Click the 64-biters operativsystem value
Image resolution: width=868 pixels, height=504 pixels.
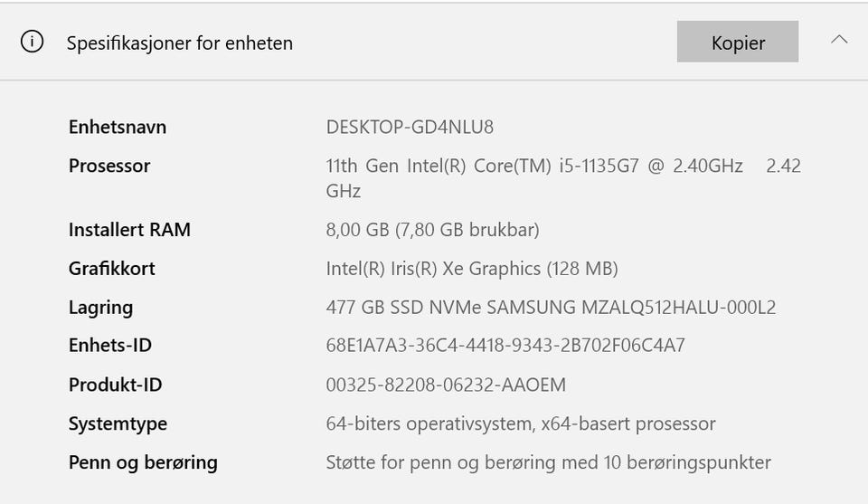click(x=520, y=423)
